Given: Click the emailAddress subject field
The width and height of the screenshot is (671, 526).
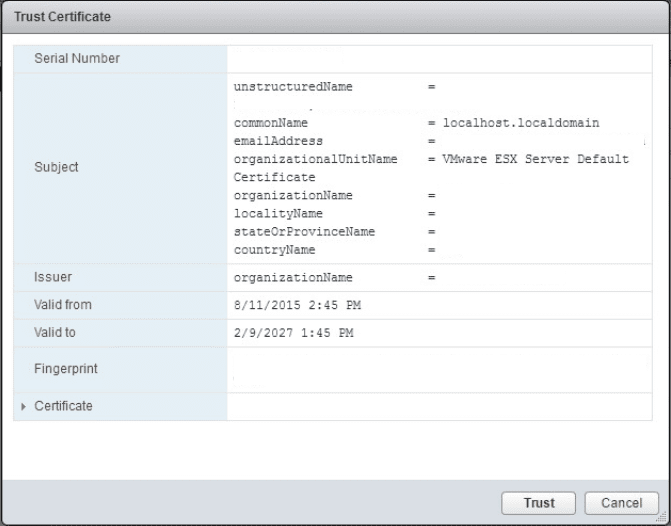Looking at the screenshot, I should 278,141.
